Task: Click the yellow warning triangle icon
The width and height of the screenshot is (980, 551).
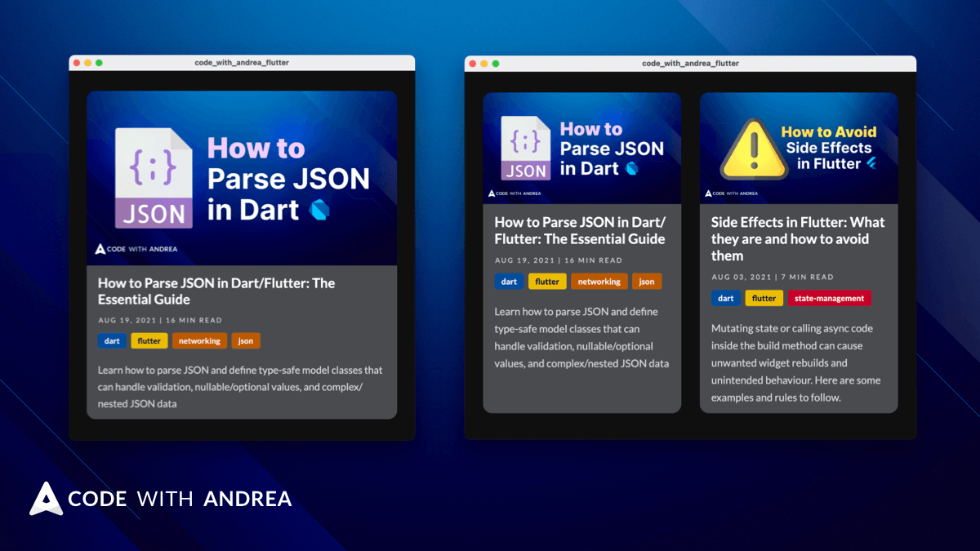Action: [x=754, y=149]
